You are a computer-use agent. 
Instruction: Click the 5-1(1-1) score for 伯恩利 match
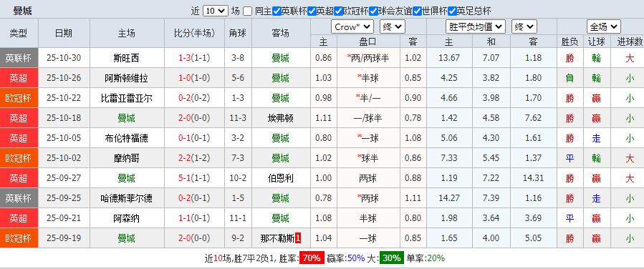[194, 178]
